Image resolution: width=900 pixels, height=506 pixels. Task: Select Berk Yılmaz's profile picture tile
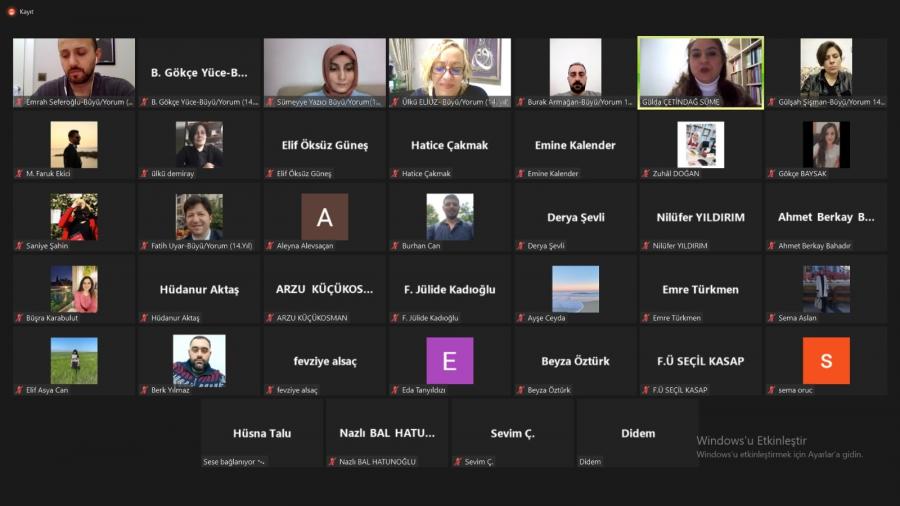coord(199,360)
